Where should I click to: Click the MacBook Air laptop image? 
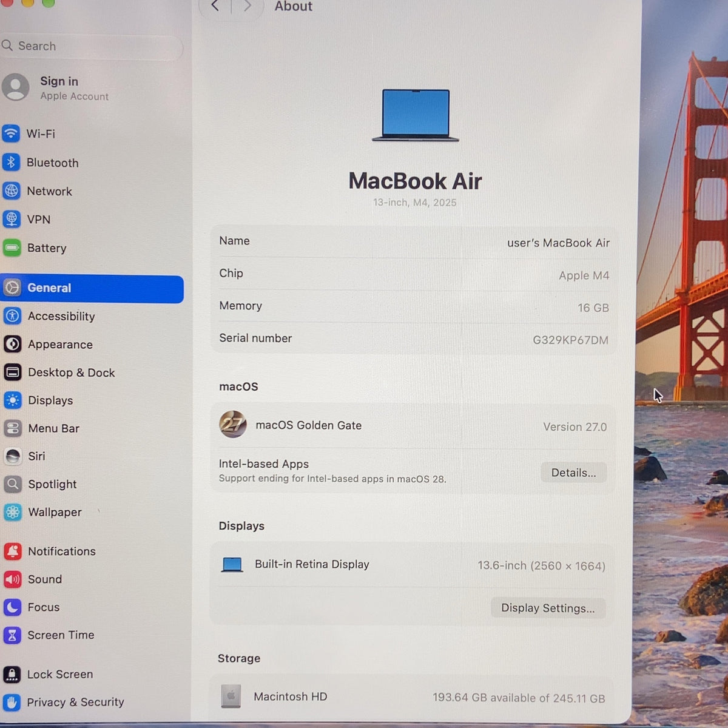[x=416, y=115]
